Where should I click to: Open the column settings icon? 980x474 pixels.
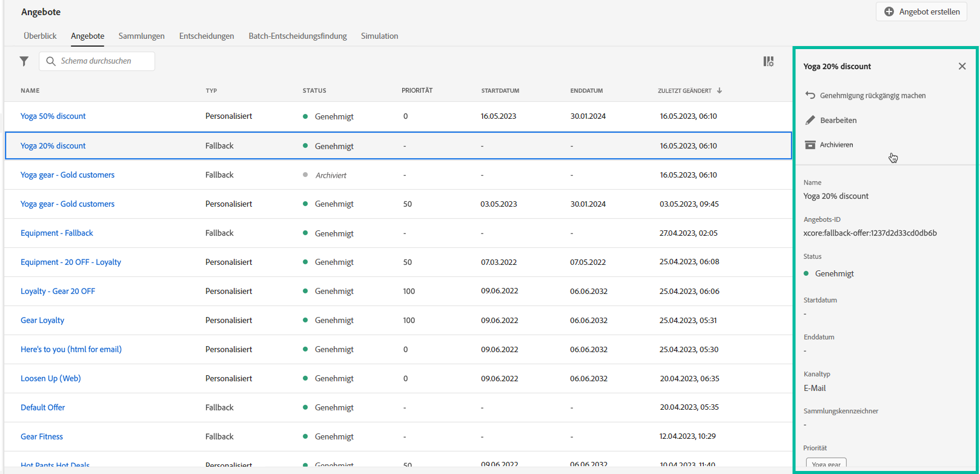point(768,61)
